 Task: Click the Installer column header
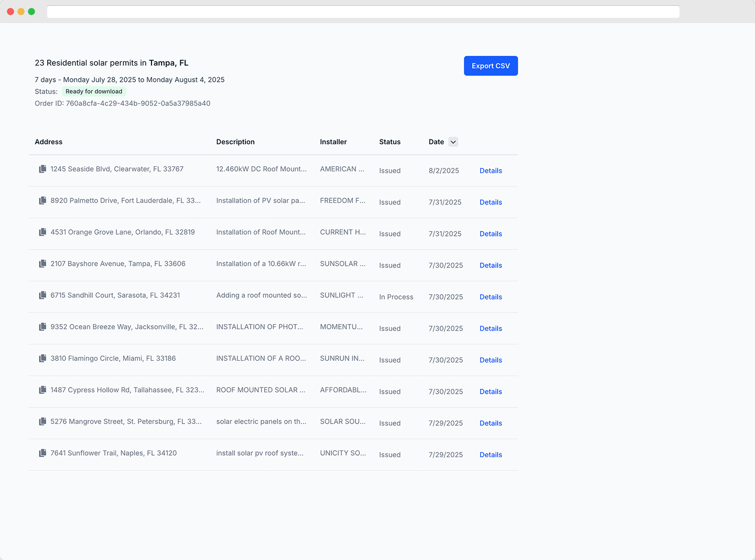[333, 142]
